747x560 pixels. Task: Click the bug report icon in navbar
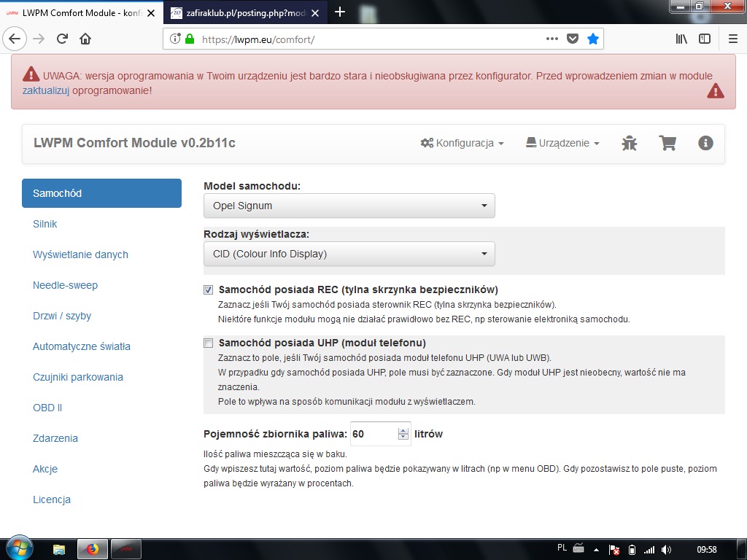(629, 144)
